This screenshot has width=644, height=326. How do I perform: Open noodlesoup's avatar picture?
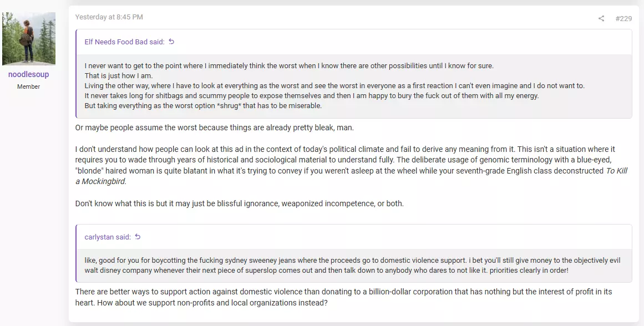29,39
